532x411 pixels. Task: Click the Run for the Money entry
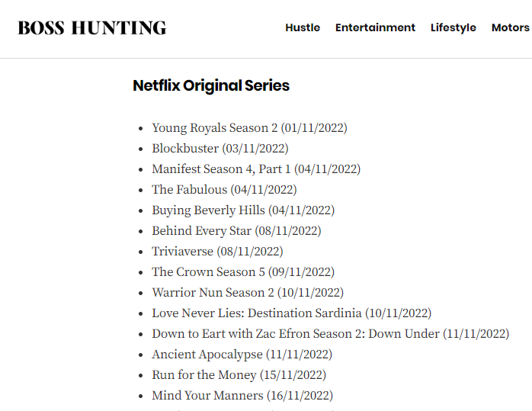(239, 375)
